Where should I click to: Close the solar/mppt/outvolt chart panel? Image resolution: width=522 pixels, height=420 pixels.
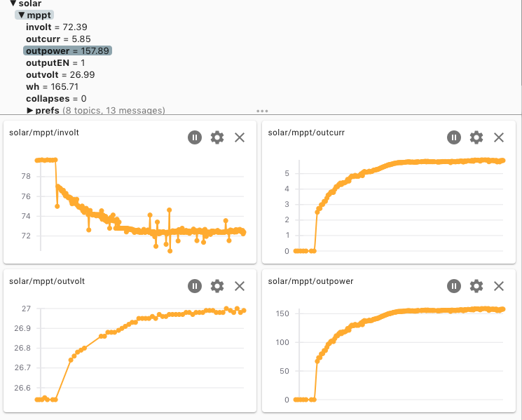240,286
